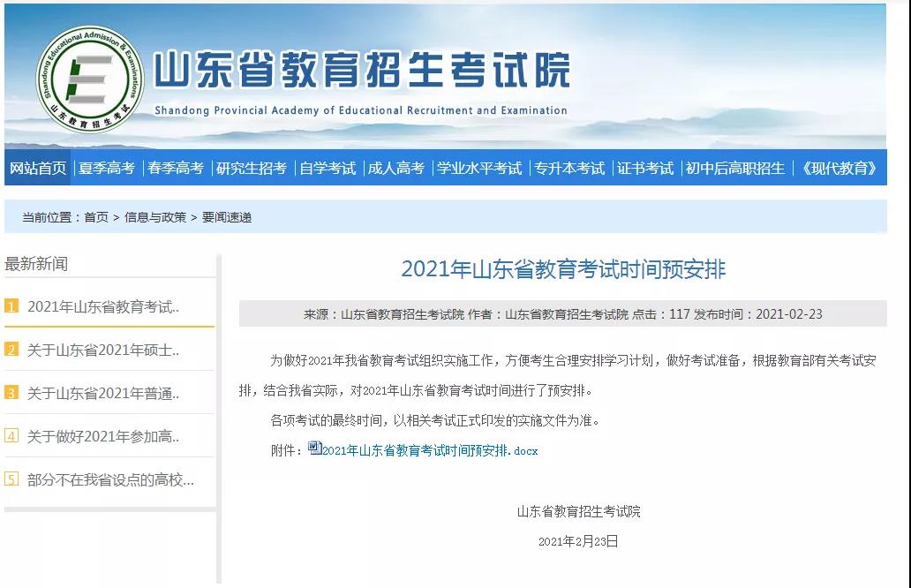Open news item 关于山东省2021年普通..
The height and width of the screenshot is (588, 911).
tap(103, 394)
